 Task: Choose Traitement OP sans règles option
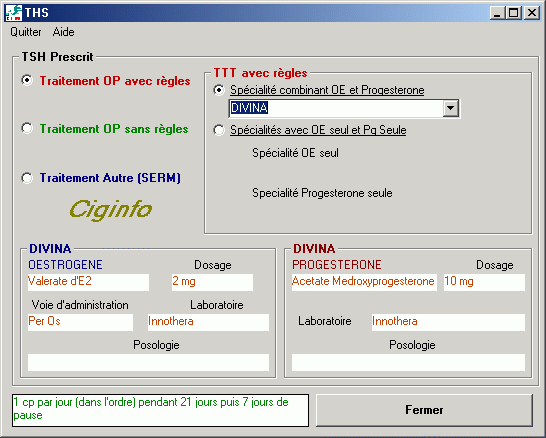coord(27,128)
